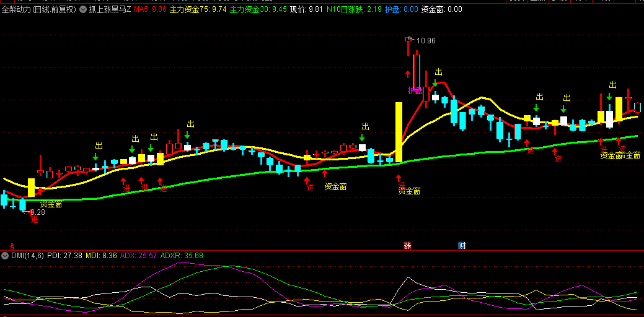Click the 护盘: 0.00 readout in header
644x317 pixels.
point(402,9)
